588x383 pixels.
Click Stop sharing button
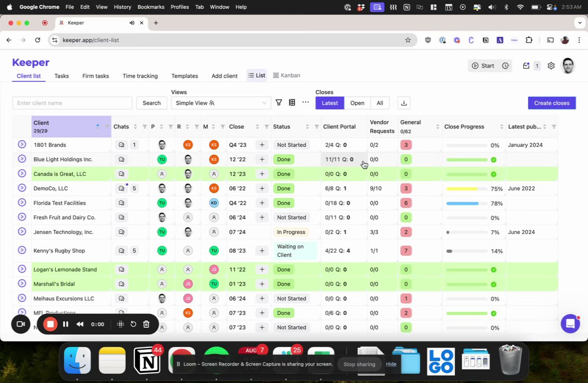tap(359, 364)
